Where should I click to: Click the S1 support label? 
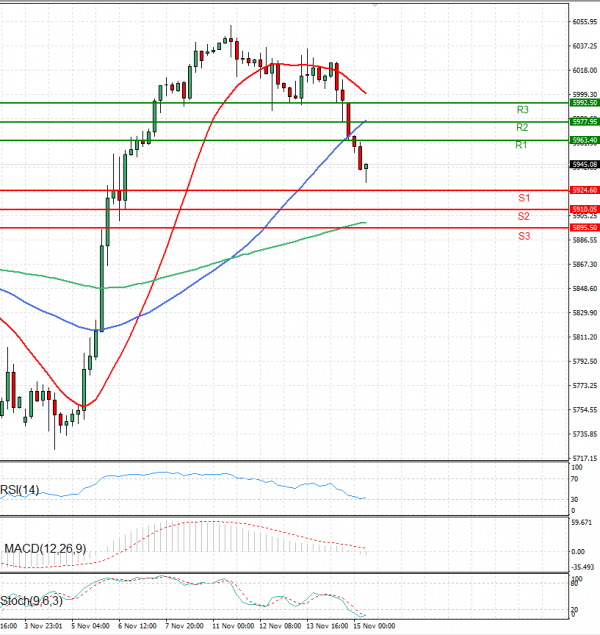524,198
